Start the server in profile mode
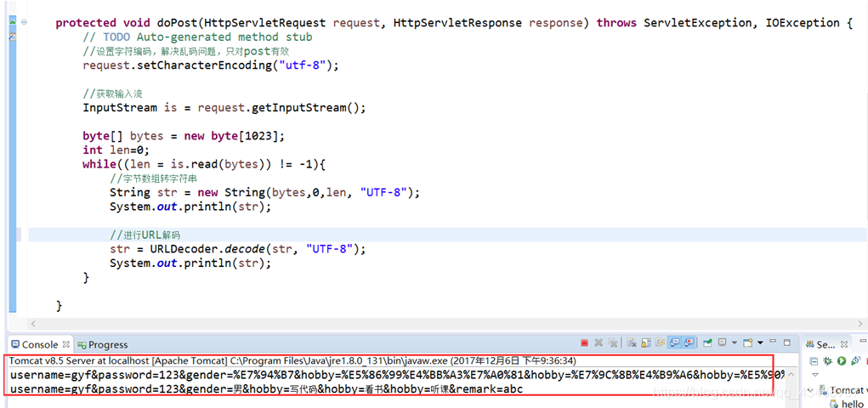The height and width of the screenshot is (408, 868). click(x=856, y=361)
